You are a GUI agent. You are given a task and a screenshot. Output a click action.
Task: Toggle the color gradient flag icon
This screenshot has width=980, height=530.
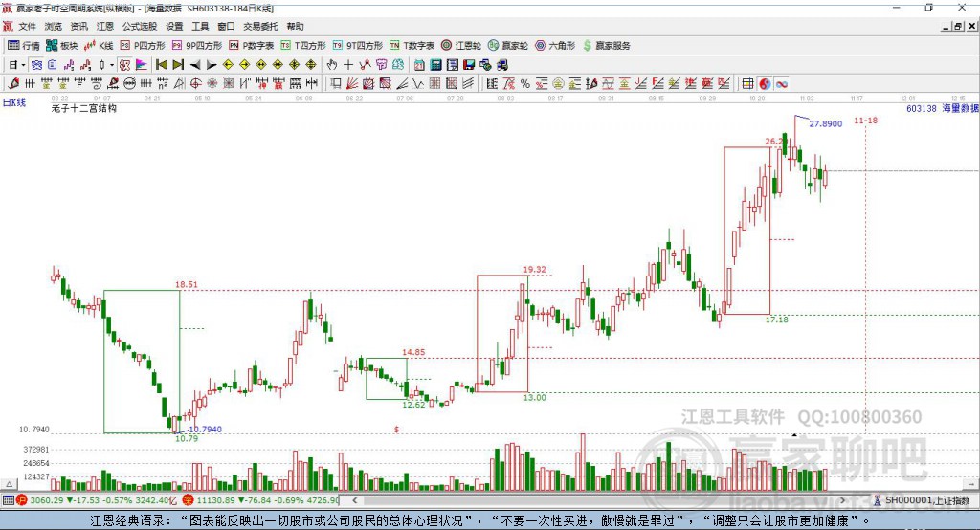point(142,65)
